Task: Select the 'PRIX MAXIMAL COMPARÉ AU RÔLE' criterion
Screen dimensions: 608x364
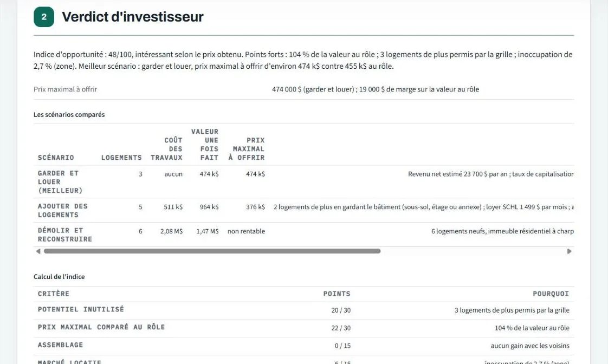Action: pyautogui.click(x=101, y=327)
